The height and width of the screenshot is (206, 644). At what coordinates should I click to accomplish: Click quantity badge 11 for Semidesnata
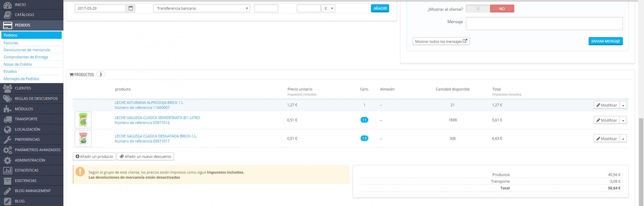point(364,120)
